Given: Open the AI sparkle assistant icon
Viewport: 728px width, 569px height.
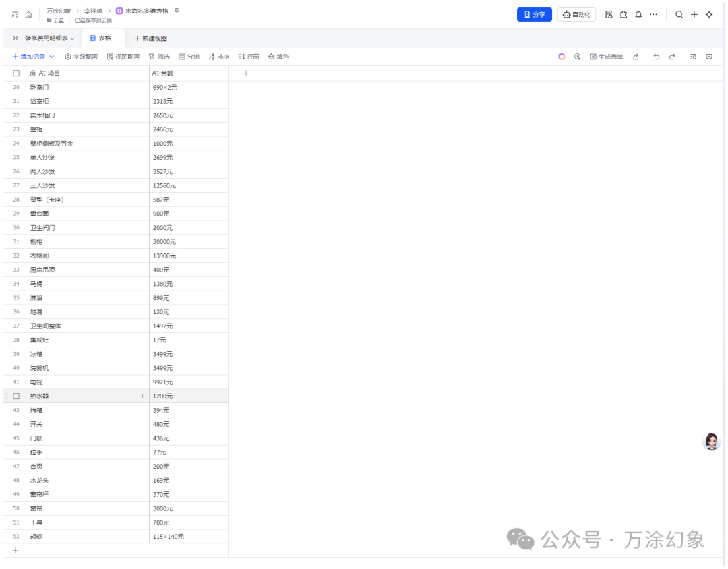Looking at the screenshot, I should coord(709,15).
